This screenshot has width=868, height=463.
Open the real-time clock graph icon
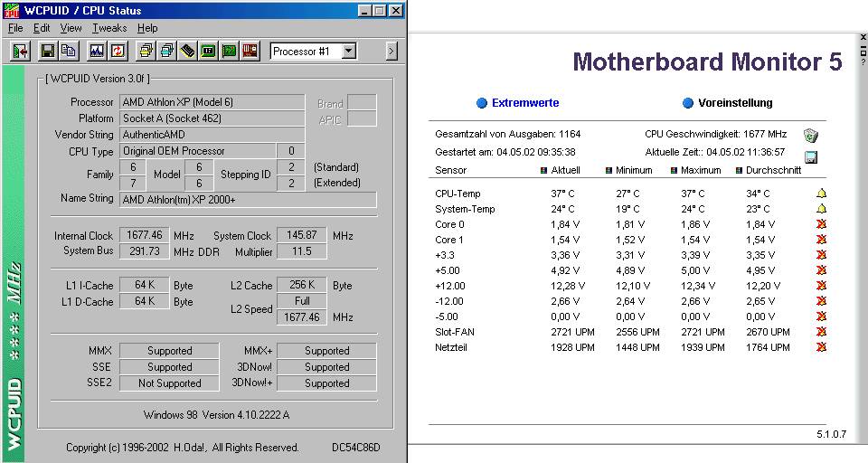click(x=97, y=52)
